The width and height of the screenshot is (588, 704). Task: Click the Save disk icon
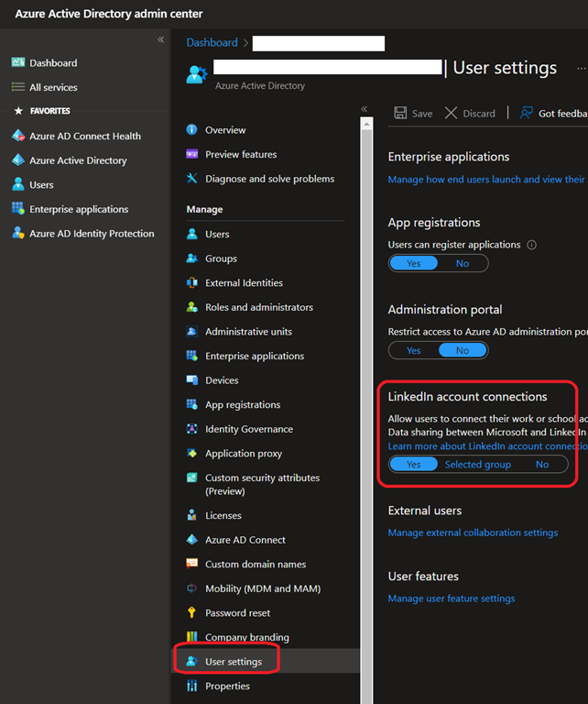coord(400,113)
